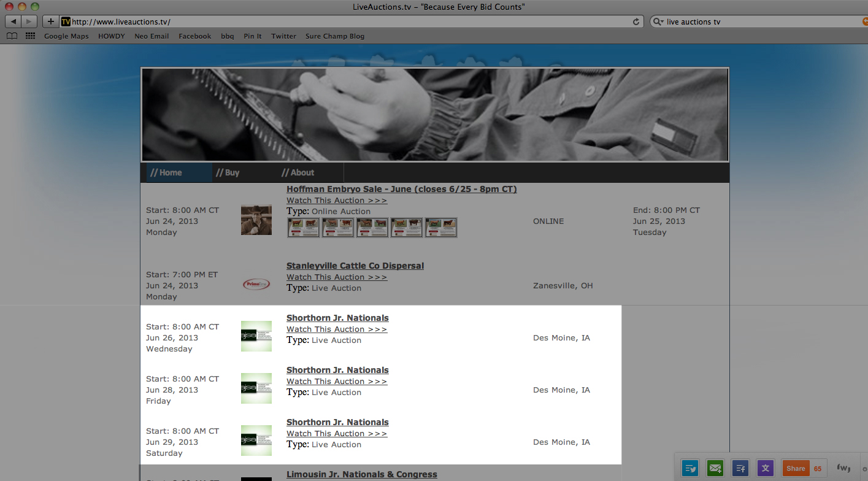868x481 pixels.
Task: Click the Twitter share icon
Action: [x=691, y=468]
